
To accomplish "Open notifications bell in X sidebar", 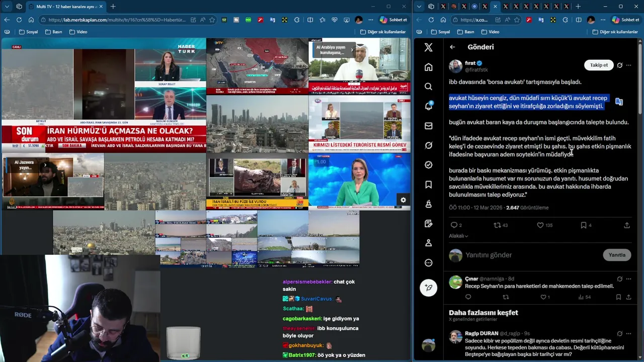I will coord(428,106).
